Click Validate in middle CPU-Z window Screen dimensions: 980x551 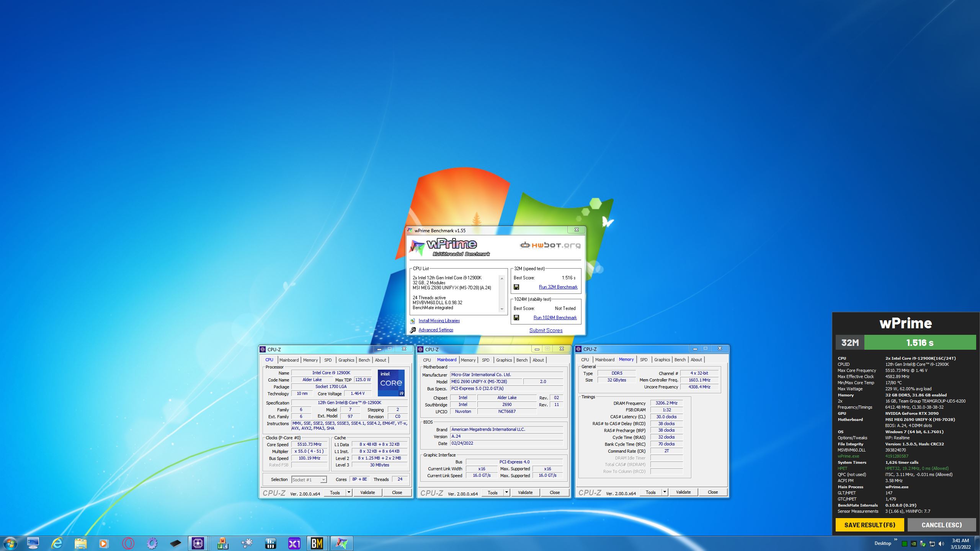(x=525, y=492)
